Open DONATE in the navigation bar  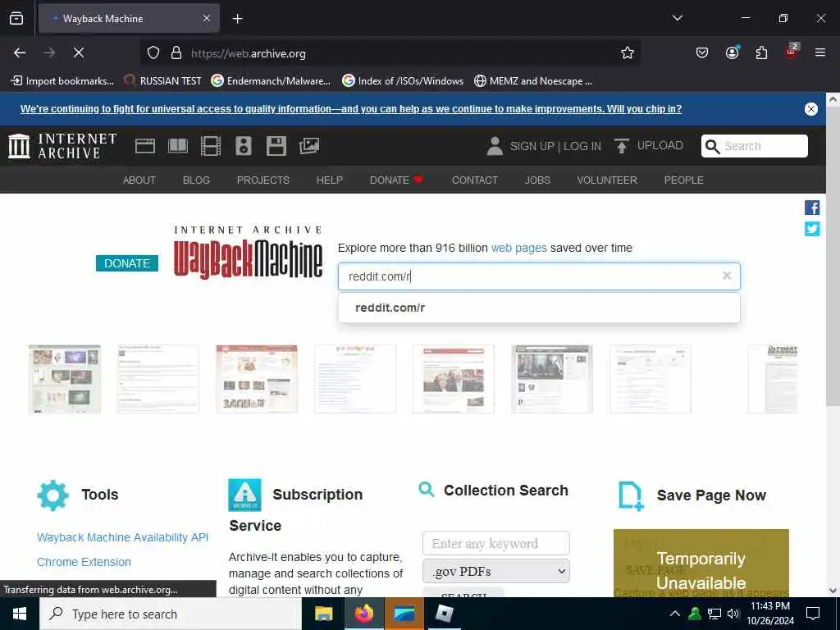coord(396,180)
